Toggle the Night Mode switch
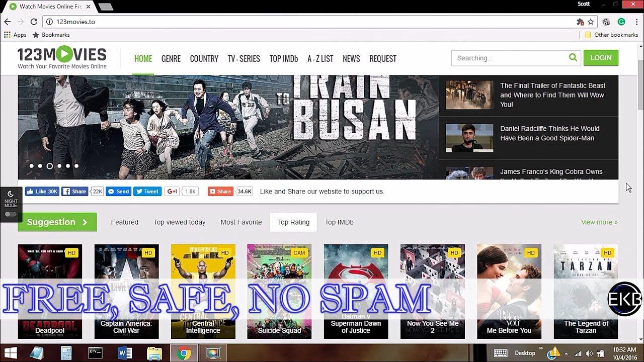This screenshot has width=644, height=362. point(11,214)
